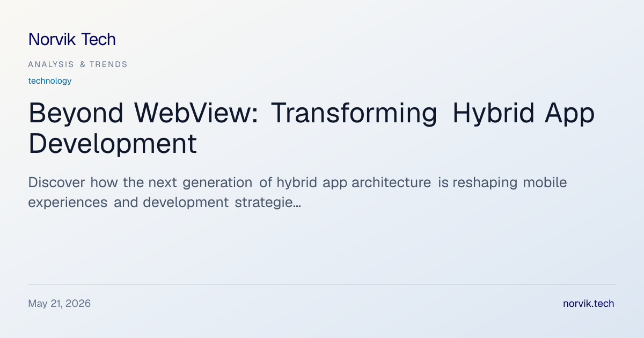This screenshot has height=338, width=644.
Task: Open the Beyond WebView article headline
Action: (x=311, y=128)
